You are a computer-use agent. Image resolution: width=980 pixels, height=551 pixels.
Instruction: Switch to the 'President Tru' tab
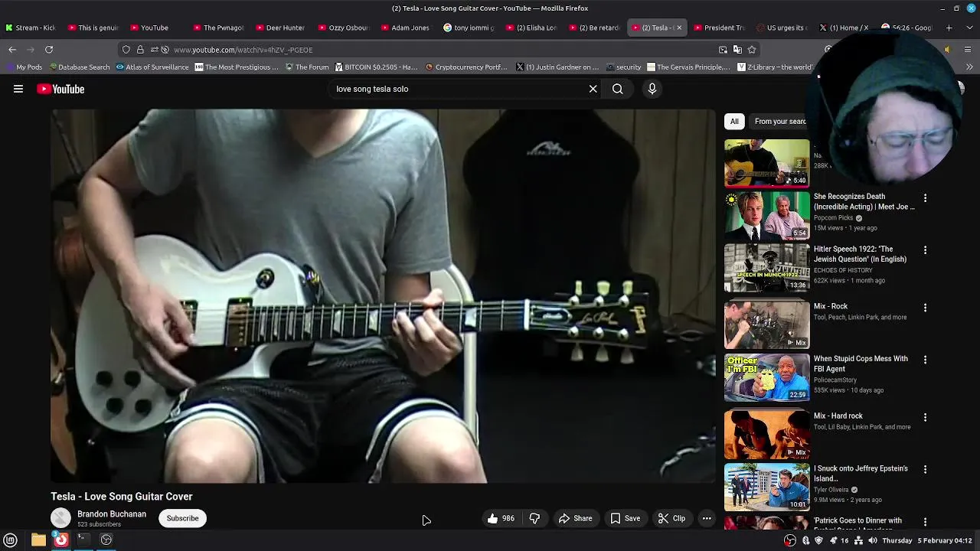(719, 28)
